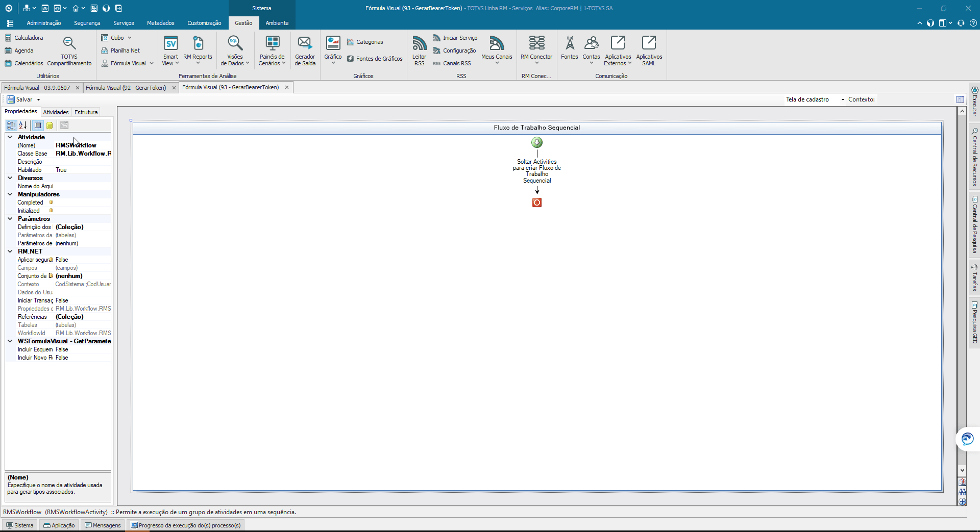Open Fontes de Gráficos
Image resolution: width=980 pixels, height=532 pixels.
tap(375, 59)
